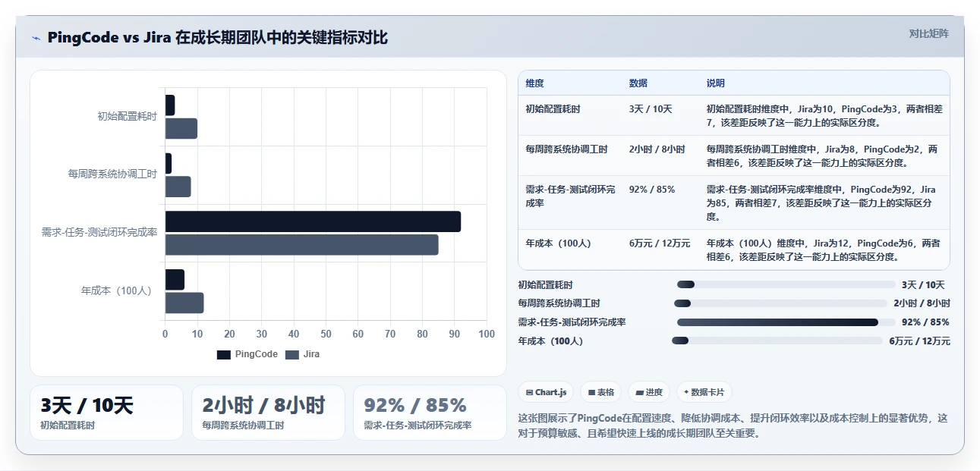Viewport: 980px width, 471px height.
Task: Toggle the Jira legend swatch in the chart
Action: (x=292, y=354)
